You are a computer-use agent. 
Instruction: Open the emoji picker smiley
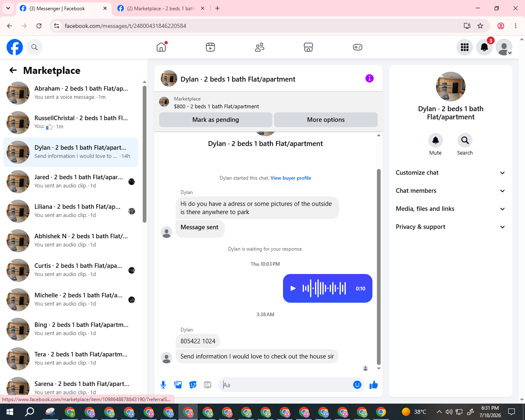click(x=357, y=385)
